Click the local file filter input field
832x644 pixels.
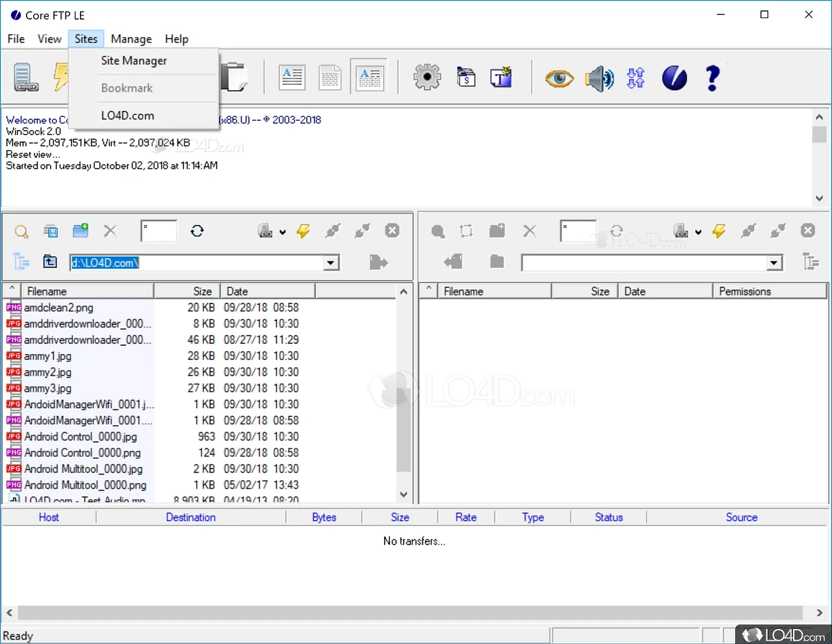pos(159,231)
